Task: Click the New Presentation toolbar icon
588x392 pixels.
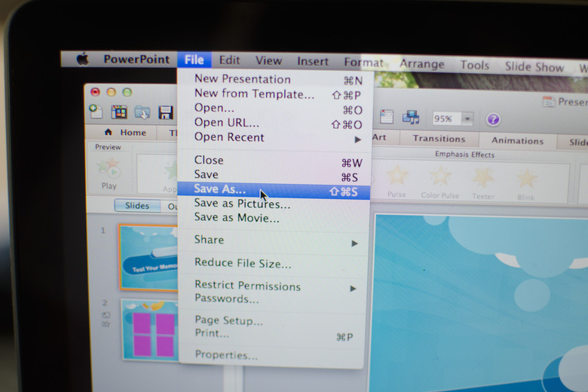Action: coord(96,112)
